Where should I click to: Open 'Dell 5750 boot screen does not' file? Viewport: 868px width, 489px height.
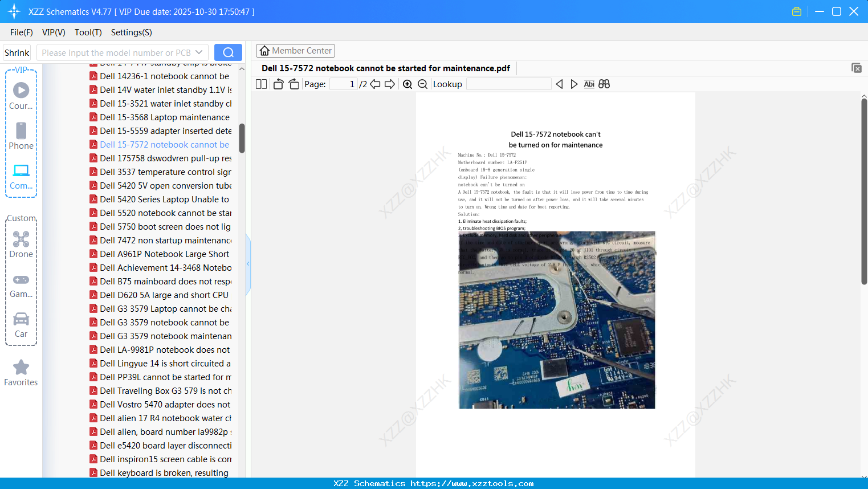click(160, 227)
